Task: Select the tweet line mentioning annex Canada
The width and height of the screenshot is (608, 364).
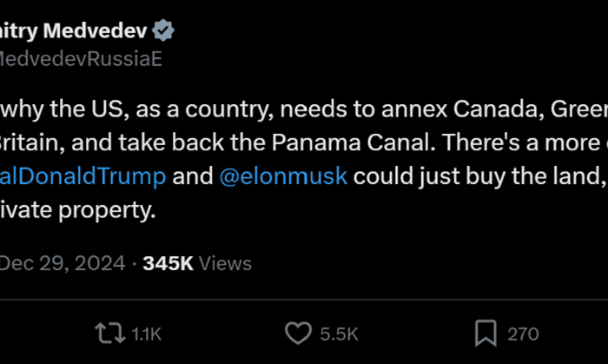Action: (x=304, y=109)
